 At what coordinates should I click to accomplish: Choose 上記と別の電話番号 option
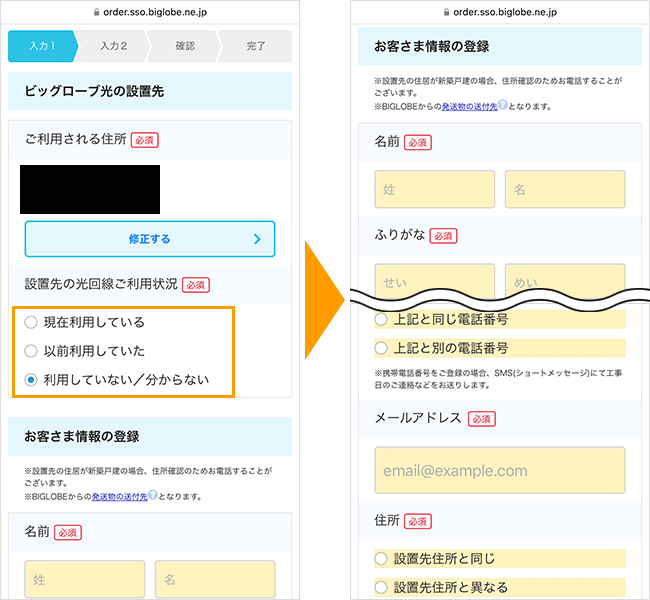(x=381, y=348)
